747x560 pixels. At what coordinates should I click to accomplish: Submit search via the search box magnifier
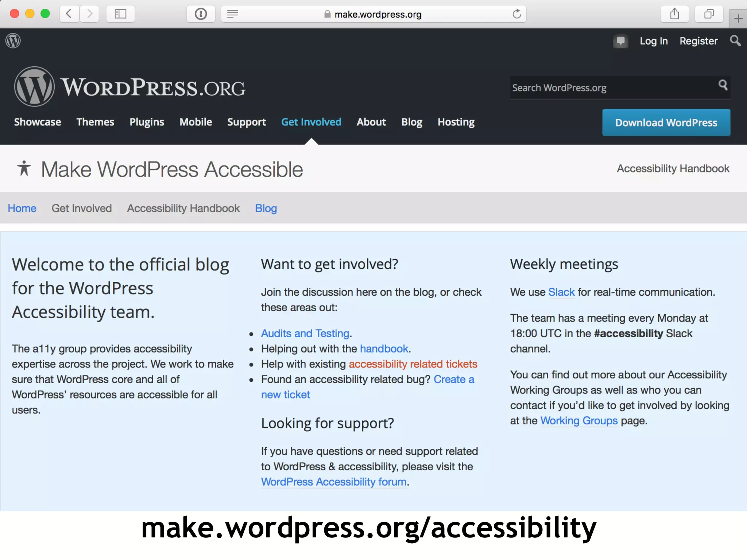point(723,85)
